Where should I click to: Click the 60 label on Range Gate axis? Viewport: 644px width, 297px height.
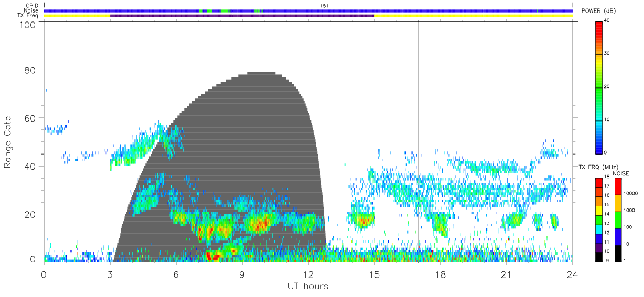(30, 118)
